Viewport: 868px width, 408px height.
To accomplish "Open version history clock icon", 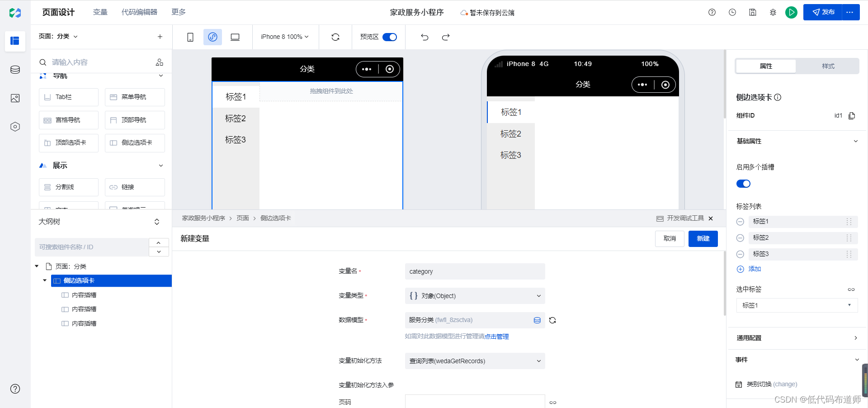I will pyautogui.click(x=732, y=12).
